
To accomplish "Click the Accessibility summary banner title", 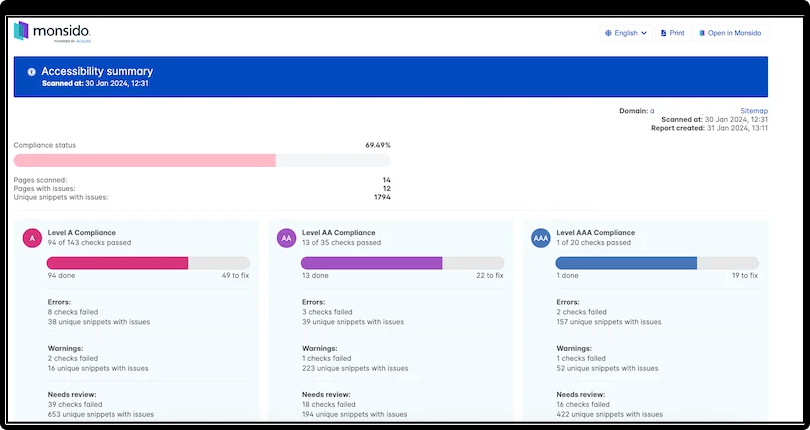I will (x=97, y=72).
